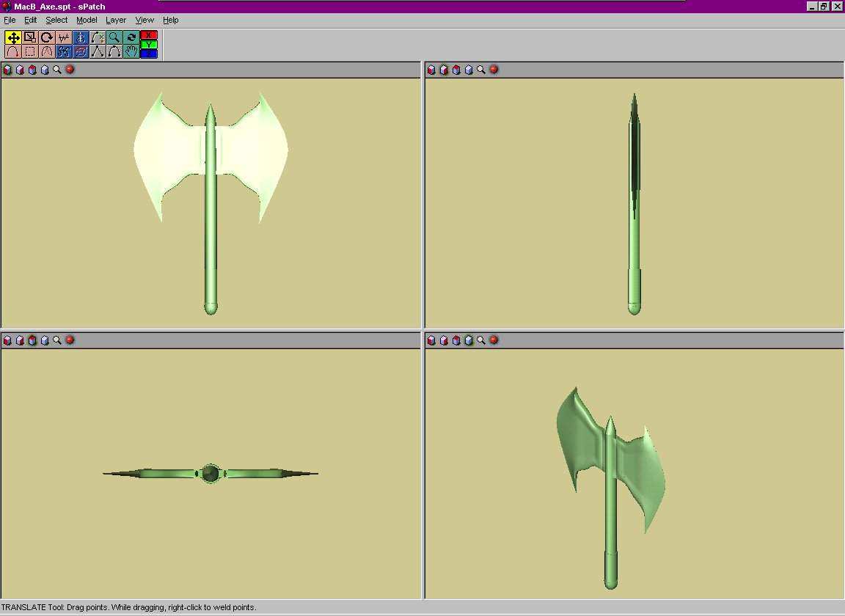
Task: Set top-left viewport to fourth cube view
Action: [45, 70]
